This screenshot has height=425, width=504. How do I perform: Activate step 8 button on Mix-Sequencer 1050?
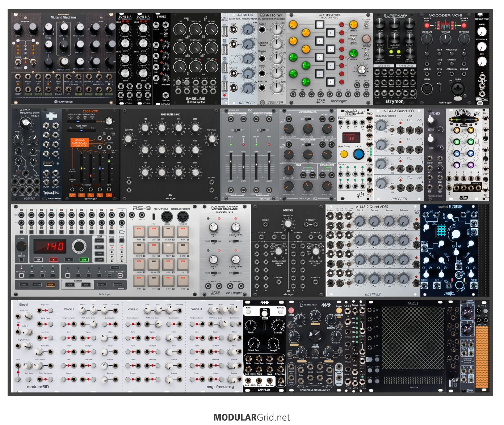(330, 82)
